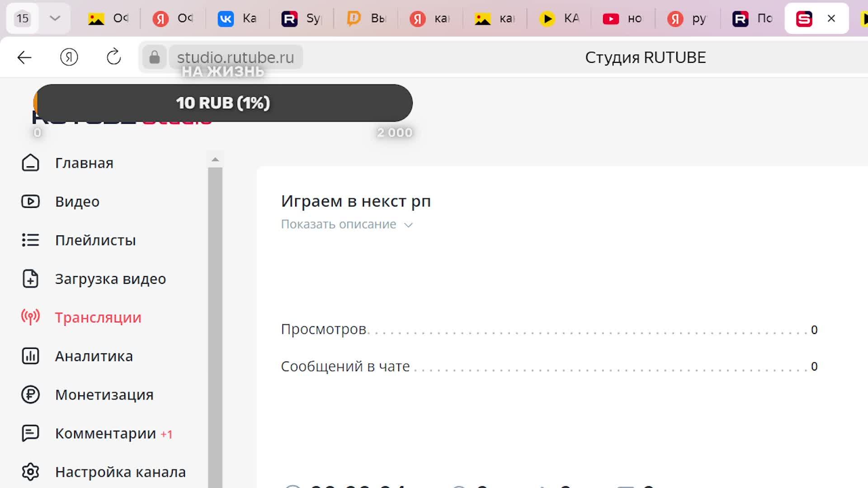Image resolution: width=868 pixels, height=488 pixels.
Task: Open the Главная home icon in sidebar
Action: (30, 163)
